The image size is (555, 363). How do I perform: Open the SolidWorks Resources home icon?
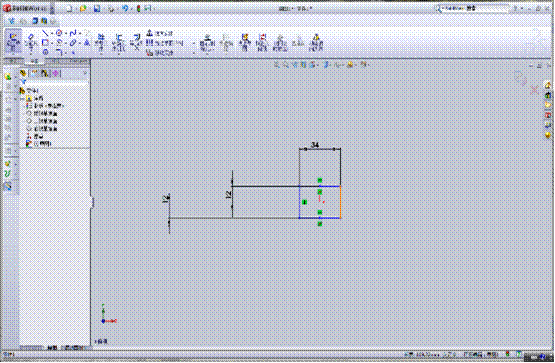click(x=548, y=85)
